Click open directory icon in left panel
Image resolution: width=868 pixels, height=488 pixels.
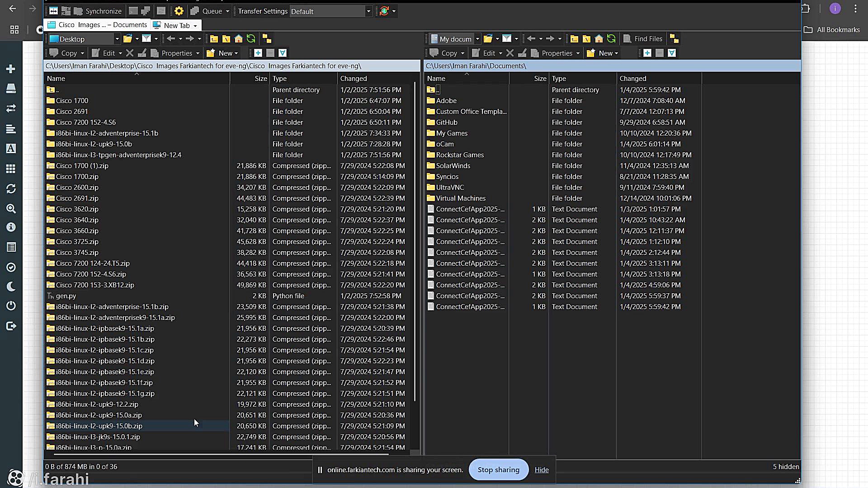tap(127, 39)
